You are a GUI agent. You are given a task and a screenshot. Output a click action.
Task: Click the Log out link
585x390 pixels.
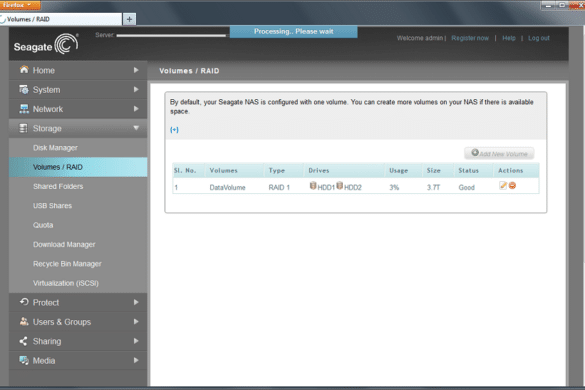538,38
